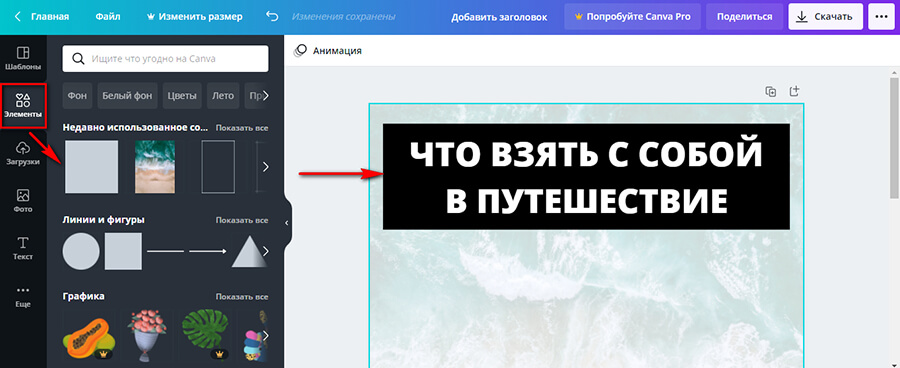Add new page using plus icon above canvas
Image resolution: width=900 pixels, height=368 pixels.
coord(794,91)
